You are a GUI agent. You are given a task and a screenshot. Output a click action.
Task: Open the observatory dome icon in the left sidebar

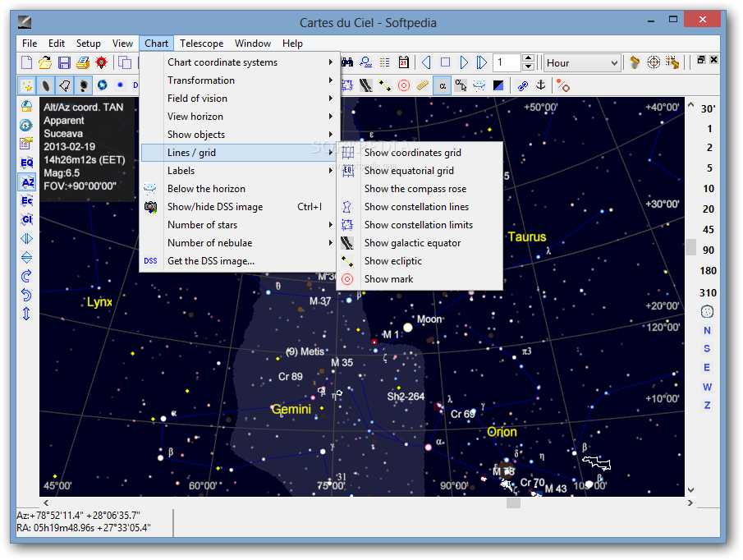26,106
